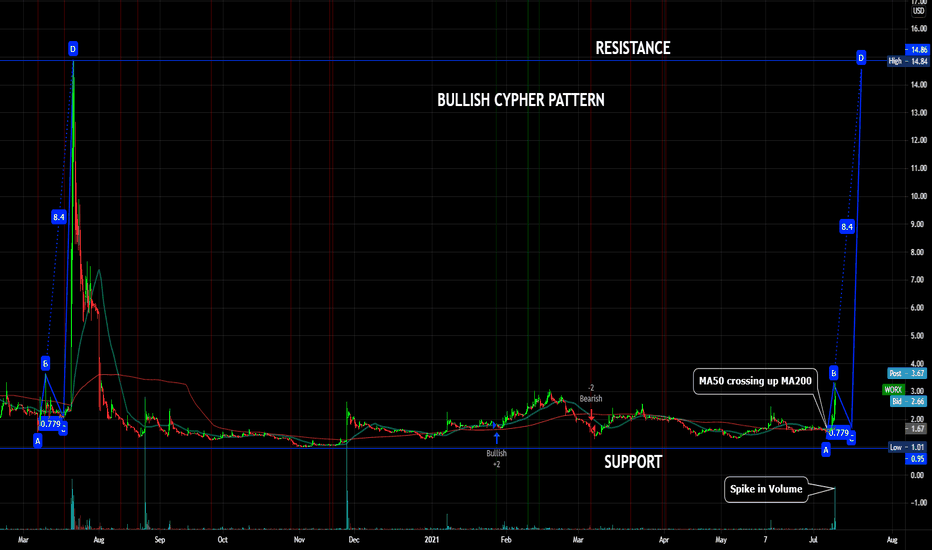The height and width of the screenshot is (550, 932).
Task: Click the RESISTANCE text label
Action: click(x=632, y=48)
